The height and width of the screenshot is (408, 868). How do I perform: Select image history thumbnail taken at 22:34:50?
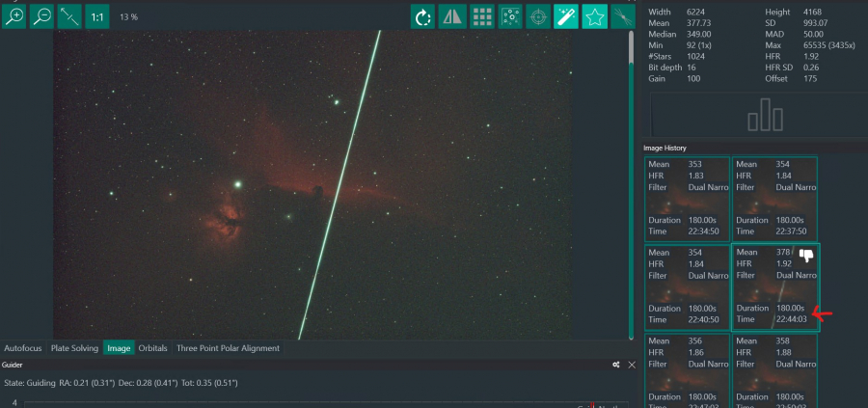(x=687, y=199)
